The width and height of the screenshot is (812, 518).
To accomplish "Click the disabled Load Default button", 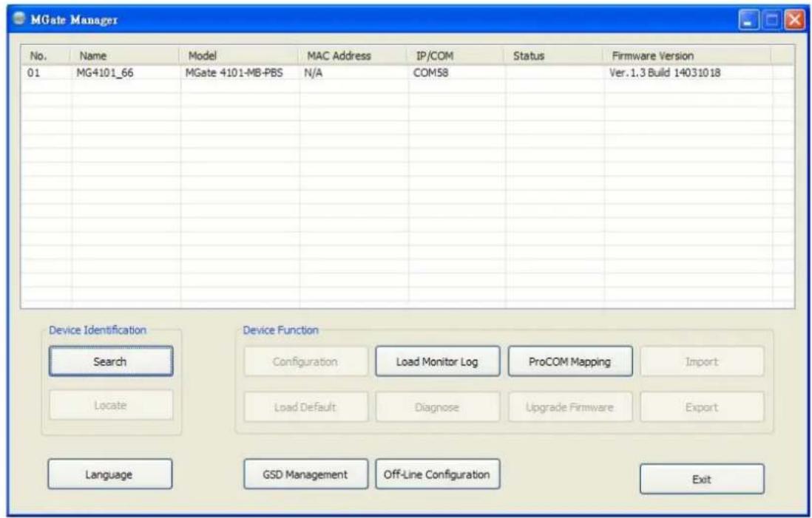I will pyautogui.click(x=305, y=406).
